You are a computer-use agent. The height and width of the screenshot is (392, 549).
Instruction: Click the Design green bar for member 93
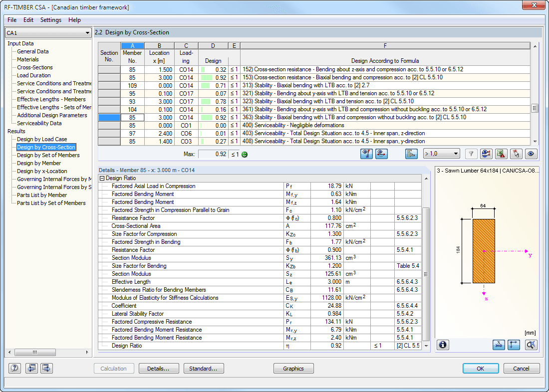click(206, 102)
